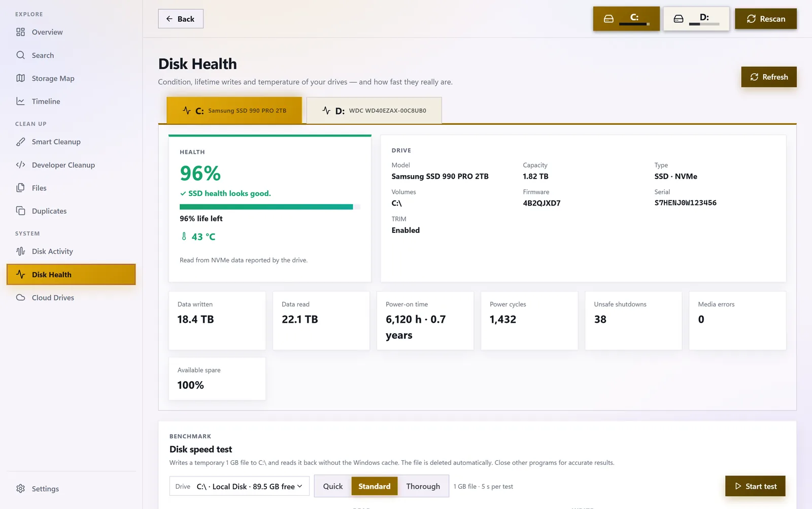Click the Rescan circular arrows icon
Screen dimensions: 812x509
click(751, 19)
